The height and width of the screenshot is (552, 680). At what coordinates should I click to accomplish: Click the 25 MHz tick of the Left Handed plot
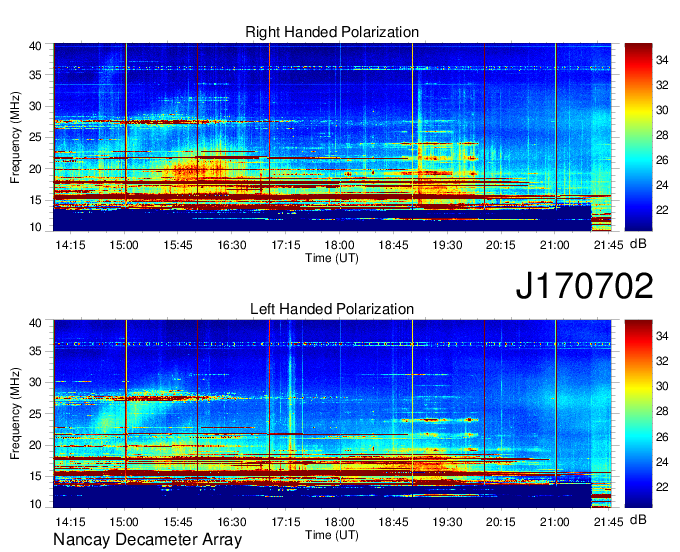(x=35, y=414)
